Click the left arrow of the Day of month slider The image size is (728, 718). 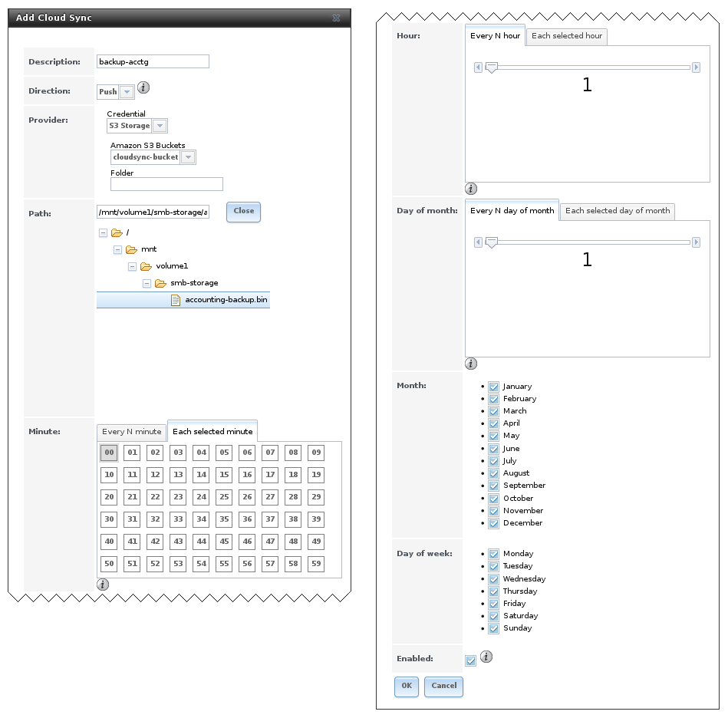click(x=479, y=242)
